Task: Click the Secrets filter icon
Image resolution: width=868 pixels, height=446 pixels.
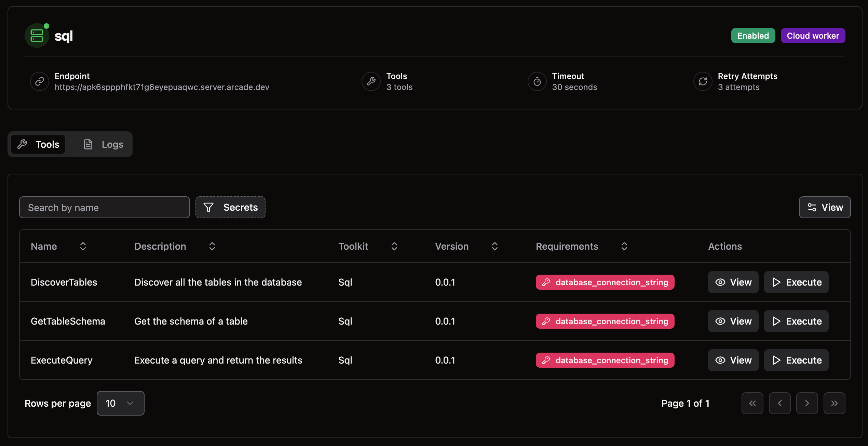Action: click(x=208, y=207)
